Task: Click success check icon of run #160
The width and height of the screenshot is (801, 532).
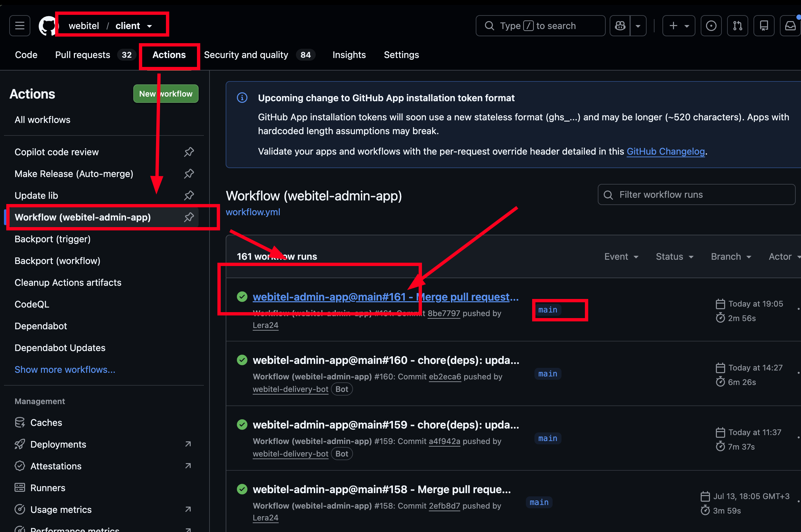Action: (x=242, y=360)
